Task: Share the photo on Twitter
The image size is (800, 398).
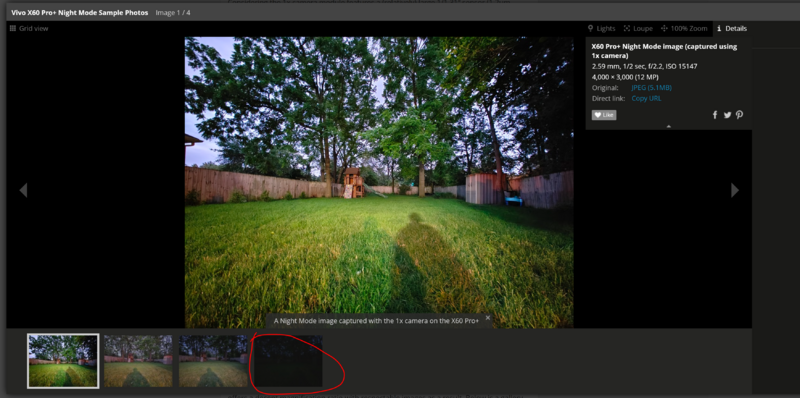Action: click(727, 115)
